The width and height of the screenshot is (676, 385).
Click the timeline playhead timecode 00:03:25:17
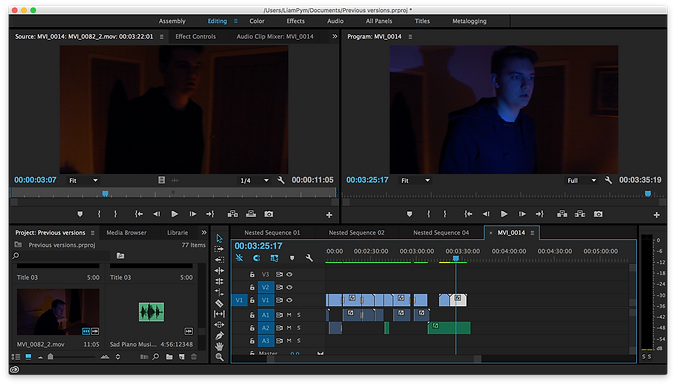pos(258,246)
